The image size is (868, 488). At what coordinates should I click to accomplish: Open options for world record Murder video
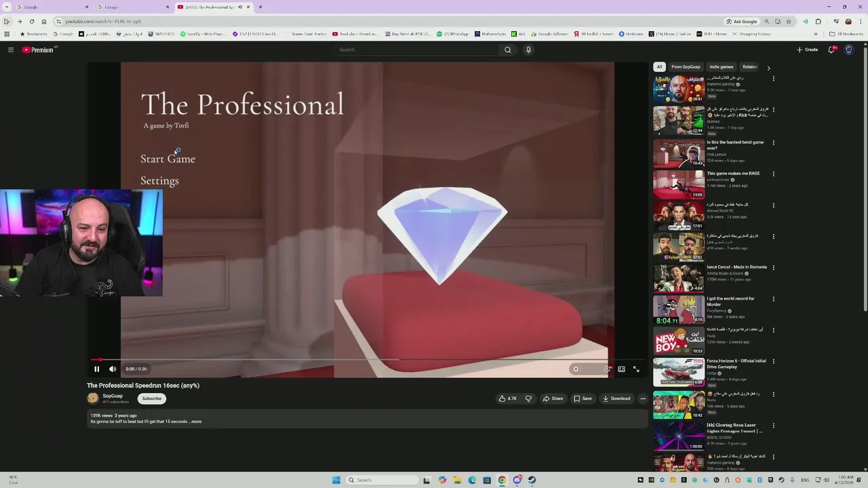[773, 299]
